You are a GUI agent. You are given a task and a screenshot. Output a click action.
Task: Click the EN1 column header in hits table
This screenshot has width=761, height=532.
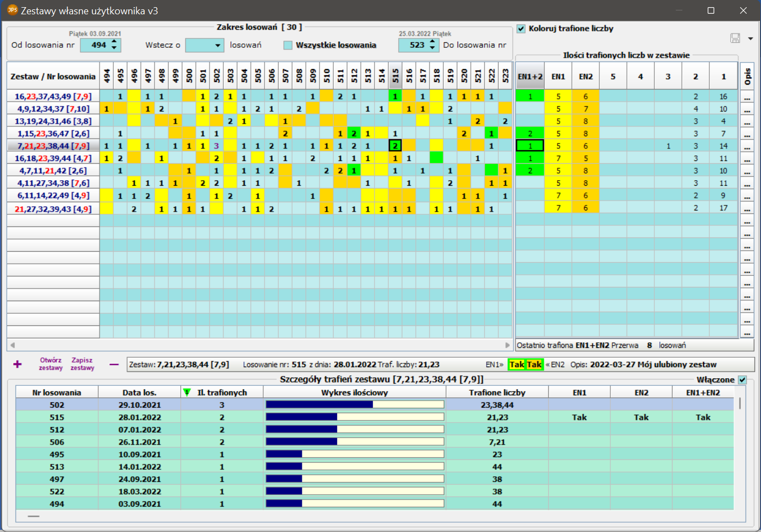tap(558, 76)
